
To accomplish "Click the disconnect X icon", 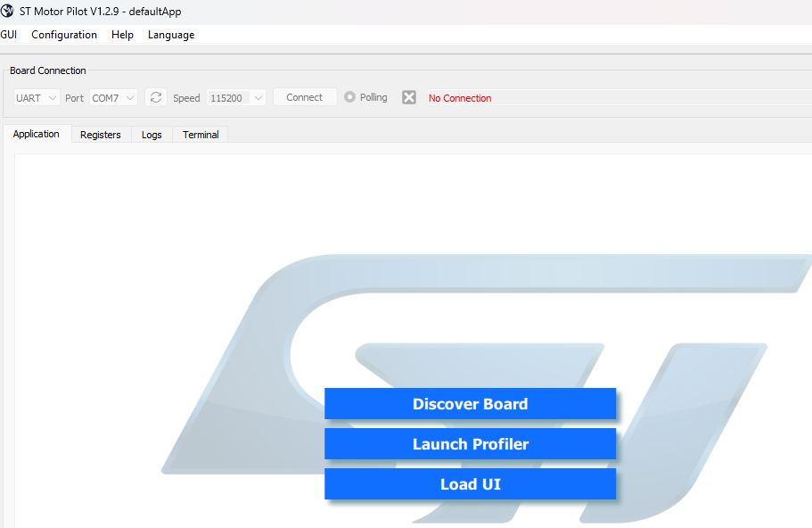I will pos(409,97).
